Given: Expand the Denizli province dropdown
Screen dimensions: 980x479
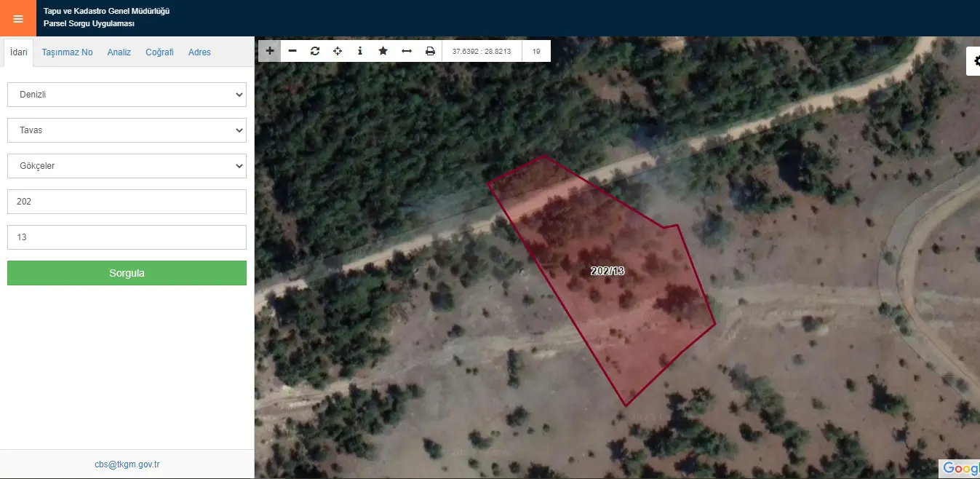Looking at the screenshot, I should (127, 95).
